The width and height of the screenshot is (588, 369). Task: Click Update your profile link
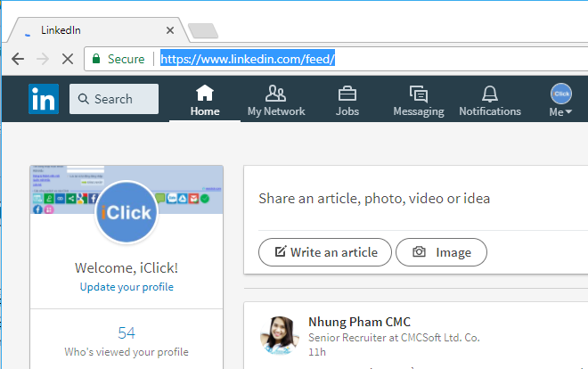(127, 287)
